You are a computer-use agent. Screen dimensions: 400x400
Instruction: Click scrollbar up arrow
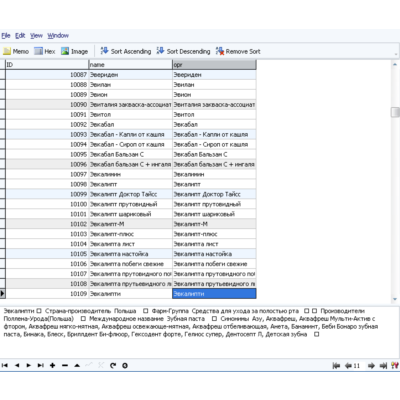click(395, 64)
